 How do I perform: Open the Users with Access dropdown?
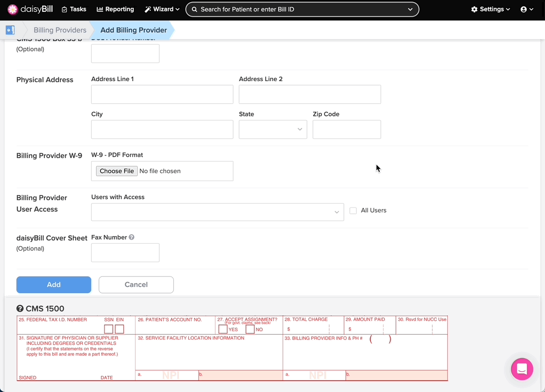point(217,212)
